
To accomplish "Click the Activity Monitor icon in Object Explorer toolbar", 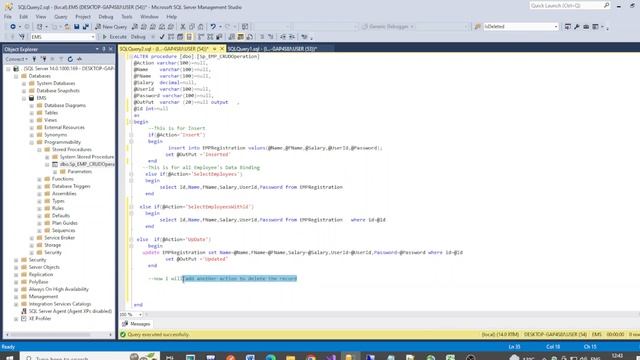I will pos(80,59).
